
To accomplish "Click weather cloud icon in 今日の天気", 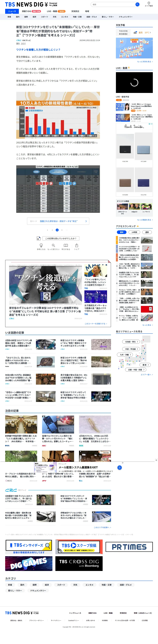I will (x=135, y=33).
